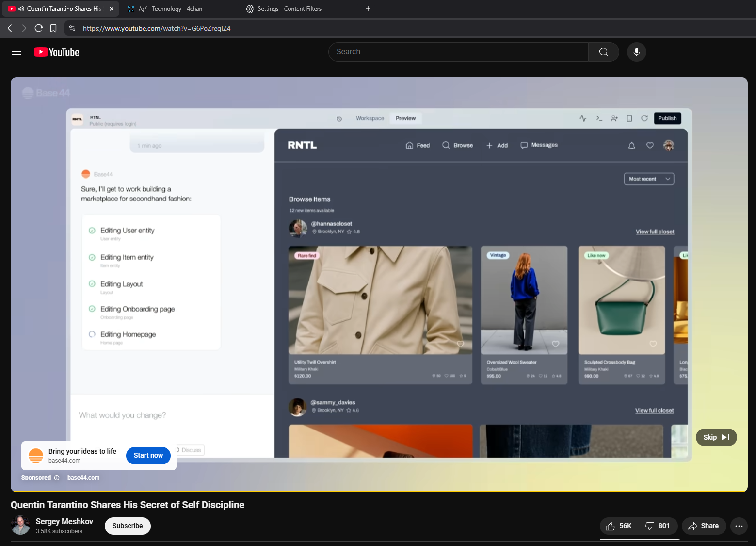Open a new browser tab
The height and width of the screenshot is (546, 756).
[368, 9]
